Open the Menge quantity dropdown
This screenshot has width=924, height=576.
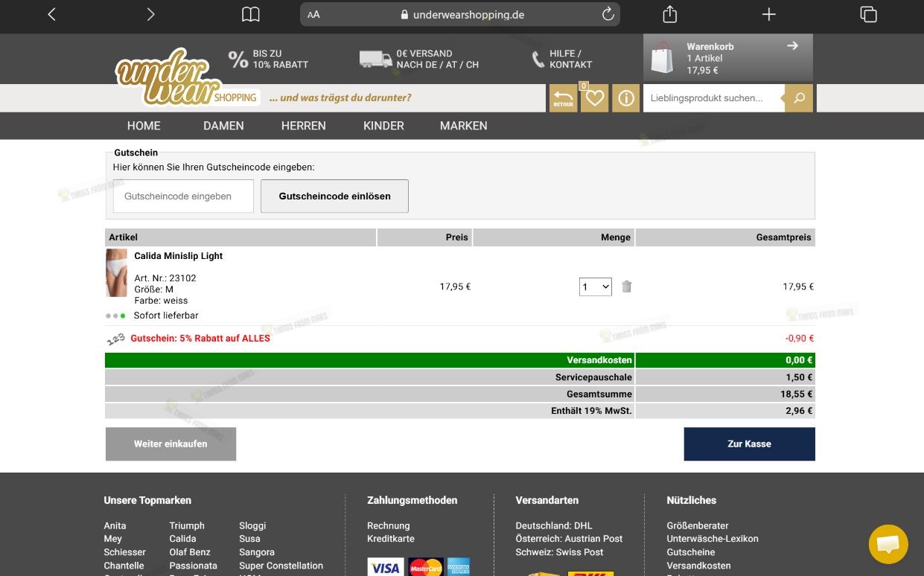click(595, 287)
